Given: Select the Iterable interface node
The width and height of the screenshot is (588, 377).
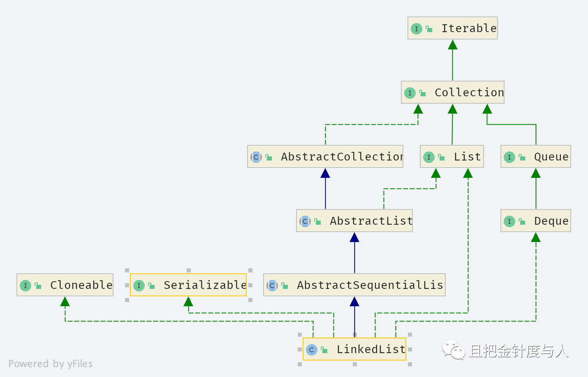Looking at the screenshot, I should point(453,28).
